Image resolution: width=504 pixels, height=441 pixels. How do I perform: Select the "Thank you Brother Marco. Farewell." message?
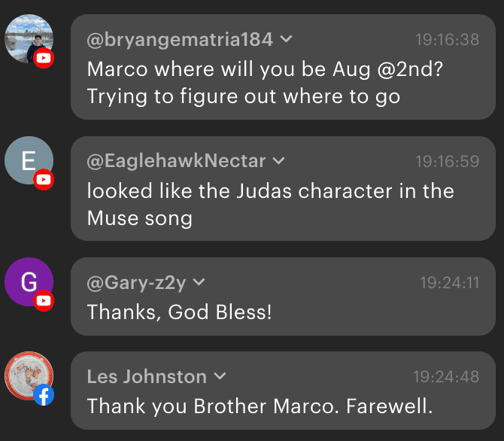pos(260,406)
